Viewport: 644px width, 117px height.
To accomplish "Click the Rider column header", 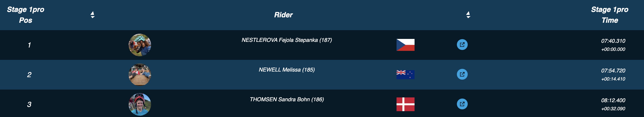I will coord(283,15).
